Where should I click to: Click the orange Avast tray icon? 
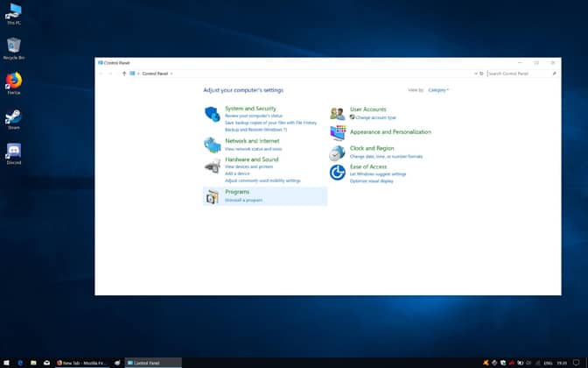pyautogui.click(x=486, y=363)
